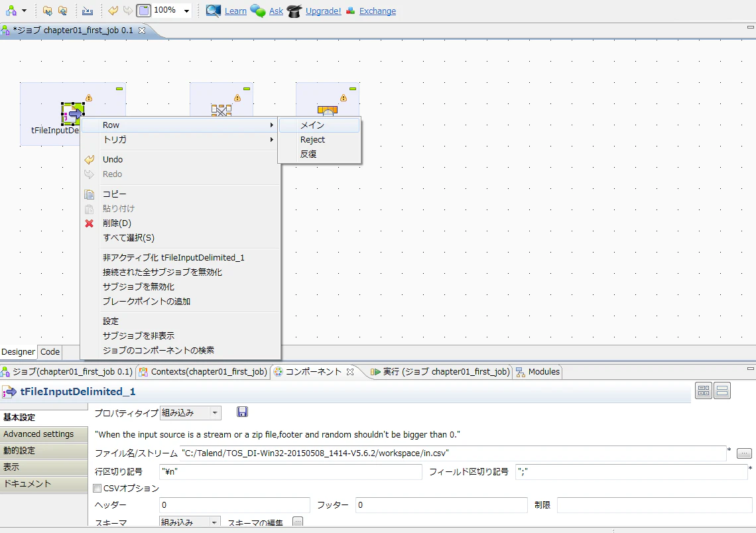
Task: Open the Learn link
Action: (236, 11)
